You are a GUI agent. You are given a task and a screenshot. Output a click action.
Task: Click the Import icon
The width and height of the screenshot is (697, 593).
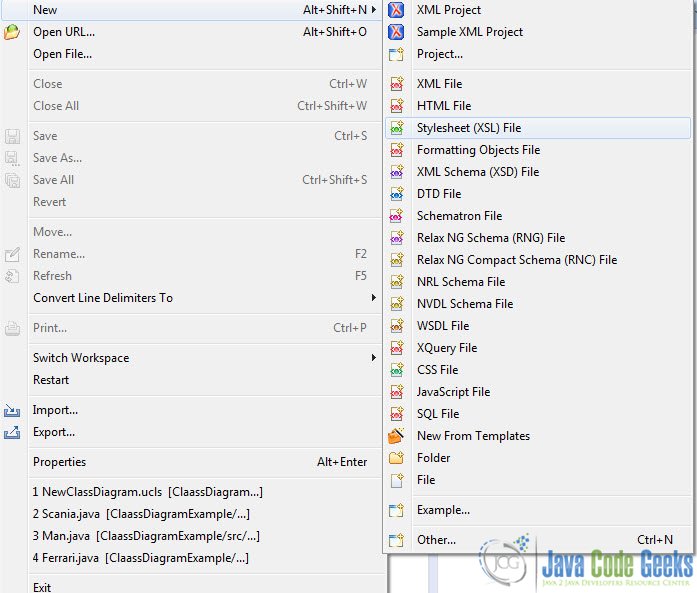coord(12,410)
